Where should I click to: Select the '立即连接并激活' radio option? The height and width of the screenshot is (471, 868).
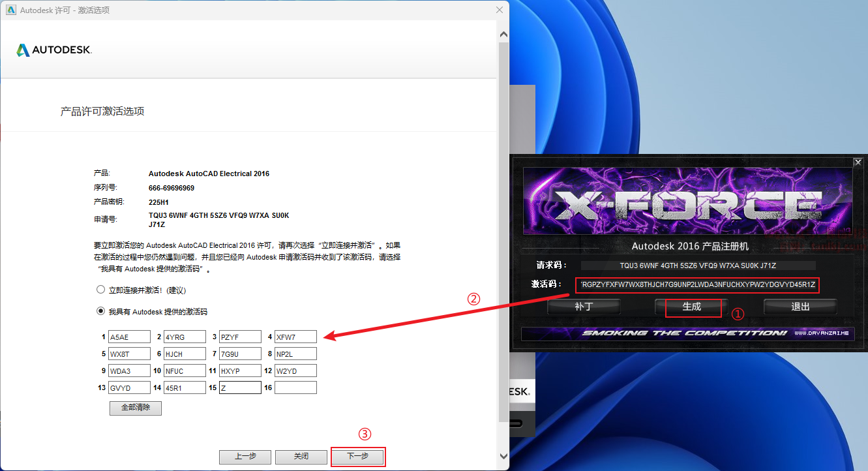pos(100,290)
